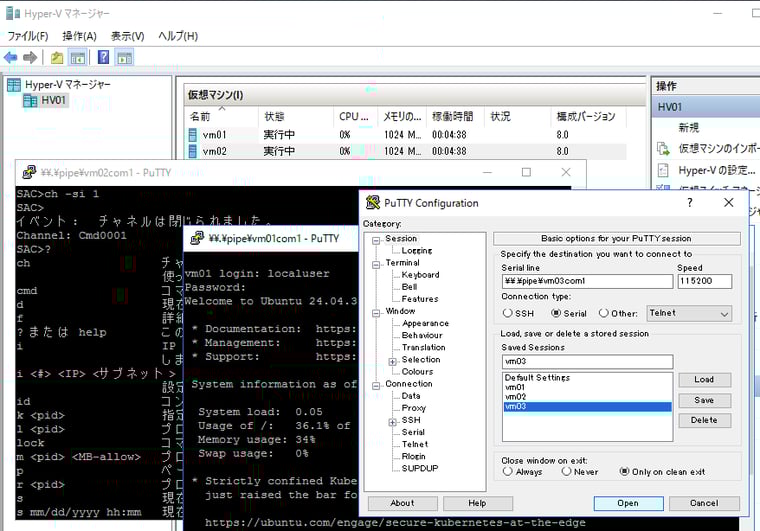Click the Forward arrow in Hyper-V toolbar
This screenshot has height=531, width=760.
tap(30, 58)
